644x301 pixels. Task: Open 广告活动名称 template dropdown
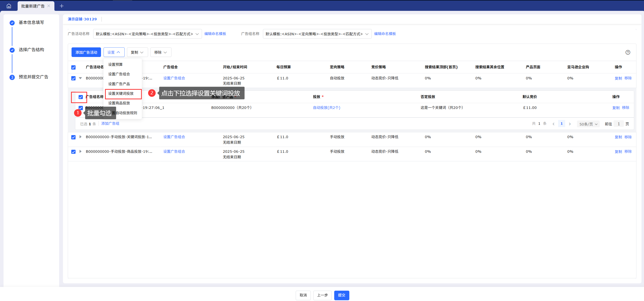(x=147, y=34)
